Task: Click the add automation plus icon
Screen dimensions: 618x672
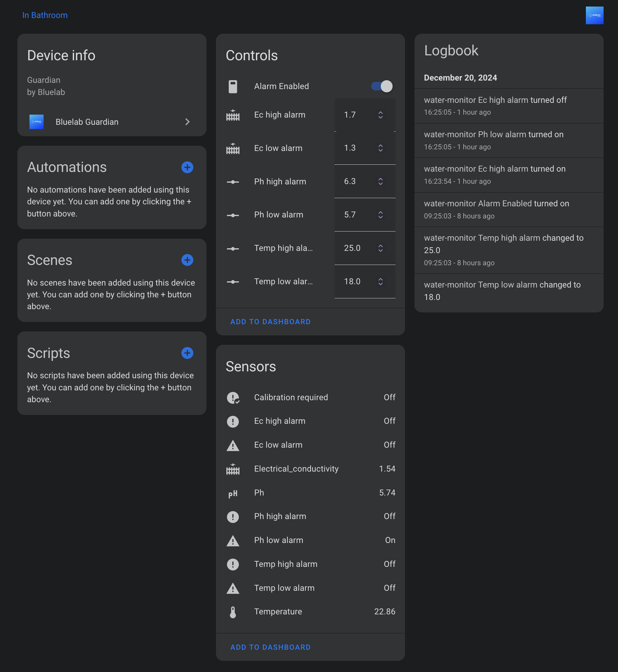Action: pyautogui.click(x=187, y=167)
